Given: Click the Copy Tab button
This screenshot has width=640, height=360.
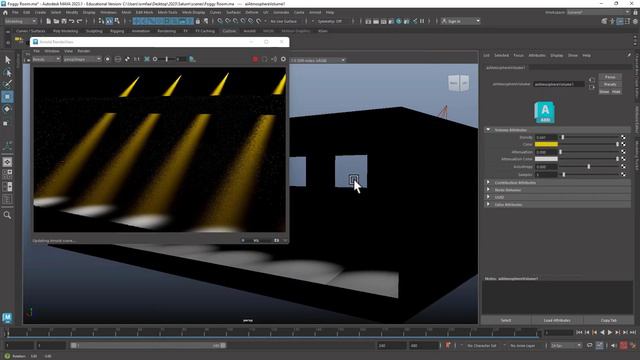Looking at the screenshot, I should tap(608, 320).
